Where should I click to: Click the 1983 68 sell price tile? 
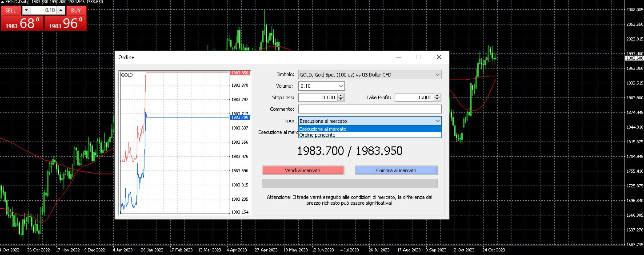[22, 23]
